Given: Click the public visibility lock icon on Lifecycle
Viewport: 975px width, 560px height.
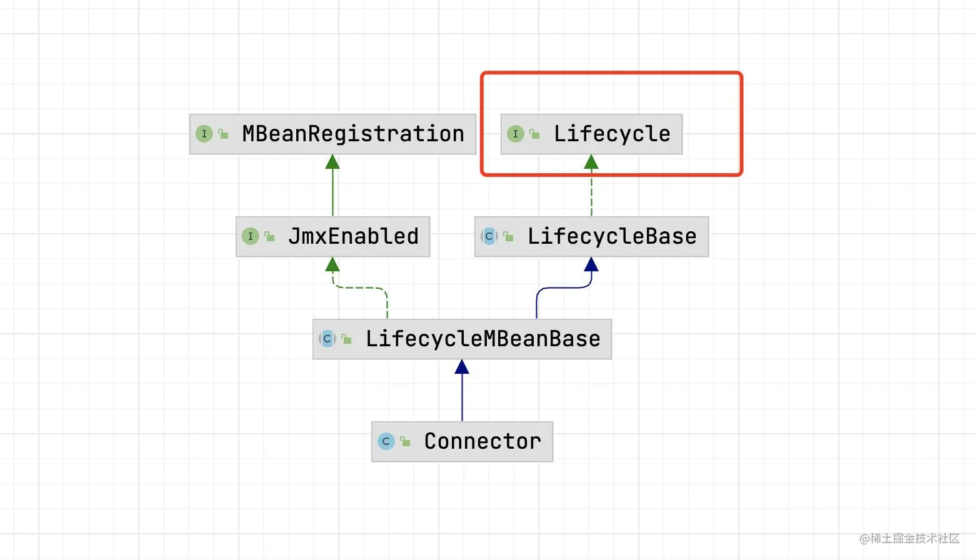Looking at the screenshot, I should [534, 134].
